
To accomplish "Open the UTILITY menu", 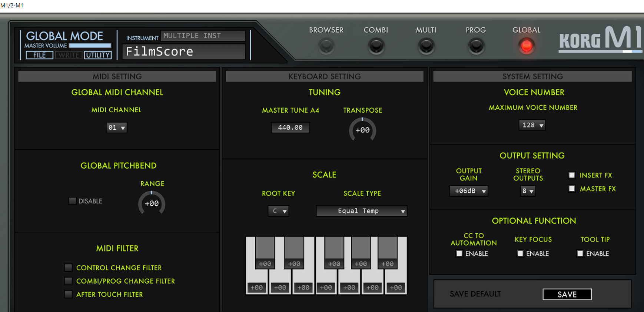I will coord(98,55).
